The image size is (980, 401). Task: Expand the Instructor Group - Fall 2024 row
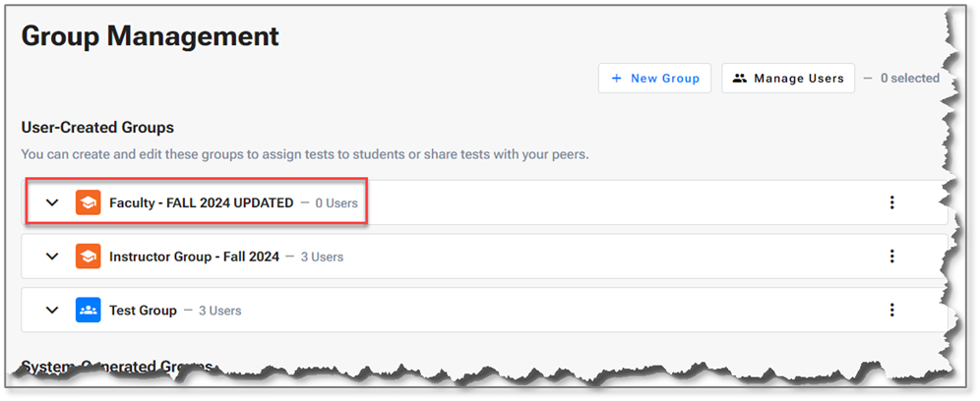[53, 257]
